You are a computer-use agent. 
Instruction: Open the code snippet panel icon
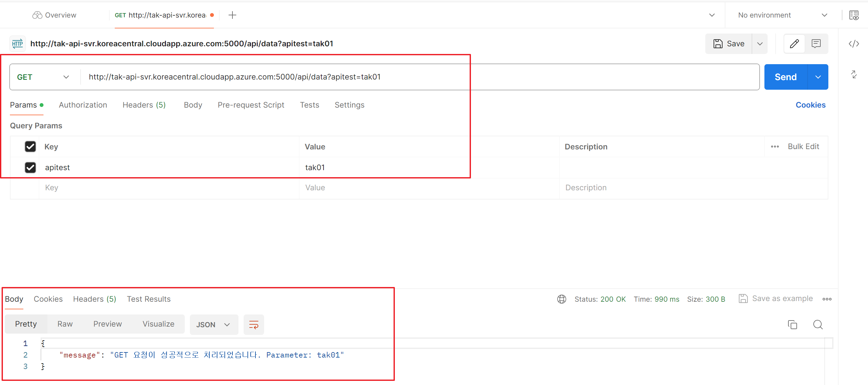pos(854,44)
